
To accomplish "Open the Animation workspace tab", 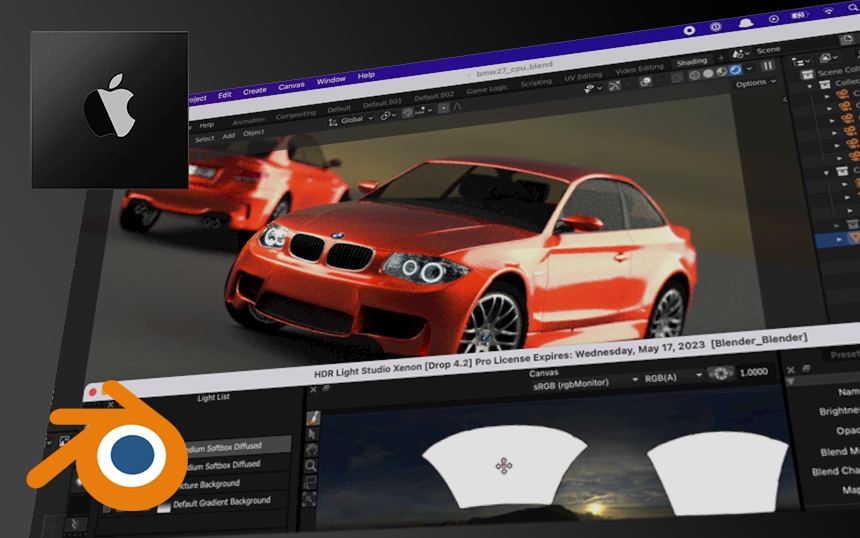I will [x=248, y=121].
